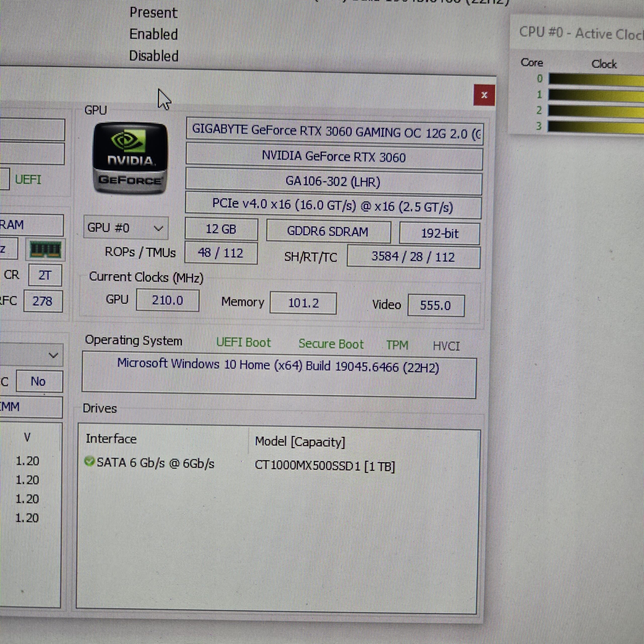Click the 192-bit bus width box
This screenshot has height=644, width=644.
(x=439, y=233)
